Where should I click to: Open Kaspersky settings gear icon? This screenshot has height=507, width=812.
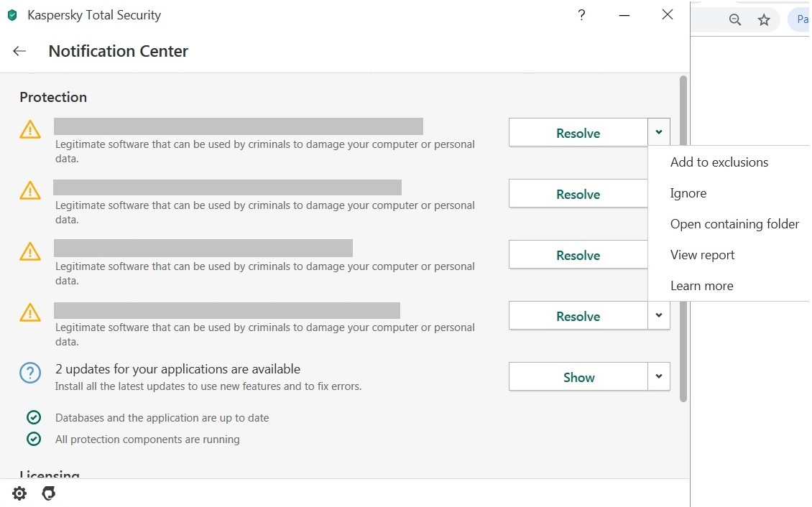pos(19,493)
